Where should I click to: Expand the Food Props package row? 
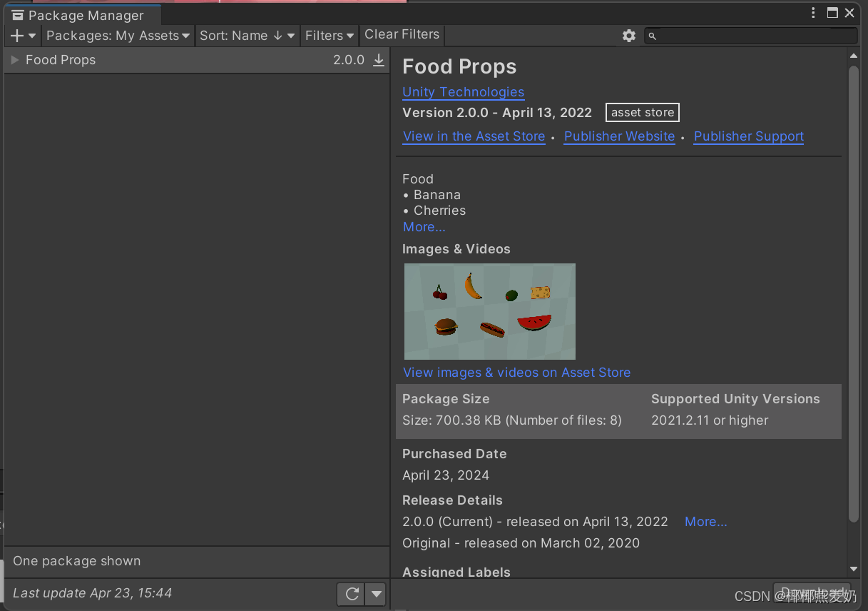[x=15, y=60]
